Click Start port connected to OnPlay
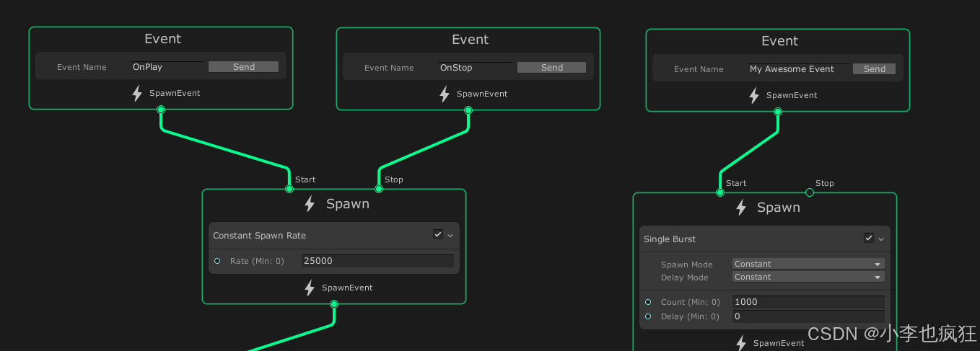980x351 pixels. [289, 189]
